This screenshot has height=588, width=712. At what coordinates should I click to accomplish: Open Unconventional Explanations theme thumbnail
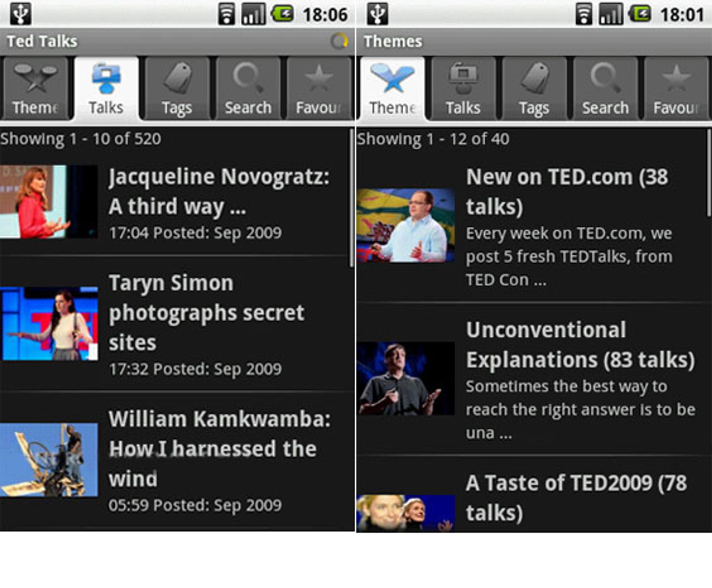click(x=406, y=379)
